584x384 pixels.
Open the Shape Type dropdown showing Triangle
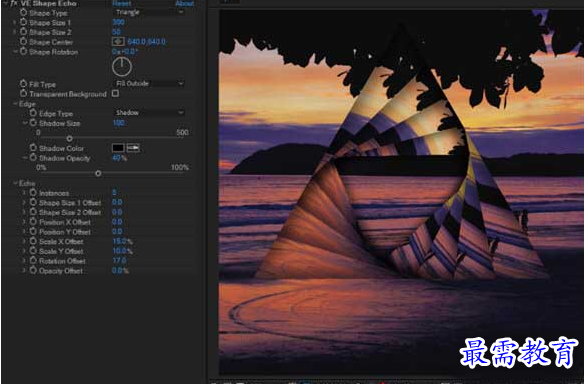148,12
